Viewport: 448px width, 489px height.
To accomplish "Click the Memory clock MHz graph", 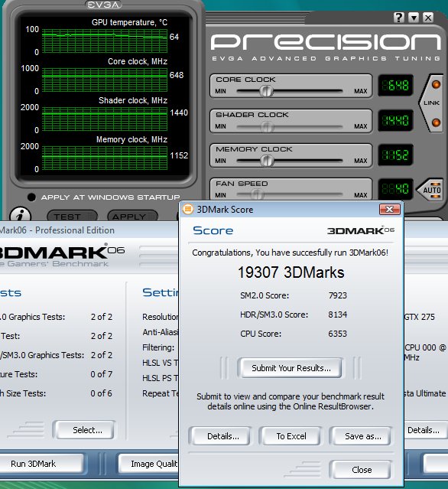I will (x=105, y=158).
